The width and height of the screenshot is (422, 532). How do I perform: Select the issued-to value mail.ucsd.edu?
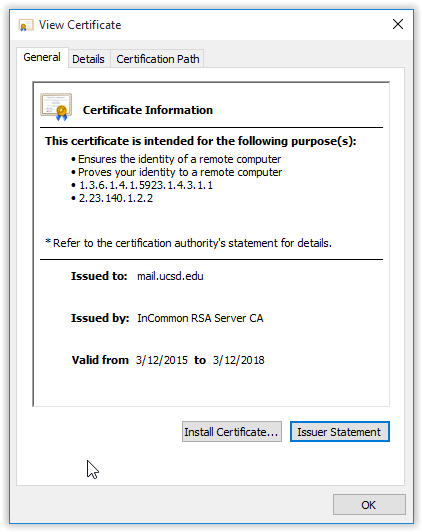(170, 276)
